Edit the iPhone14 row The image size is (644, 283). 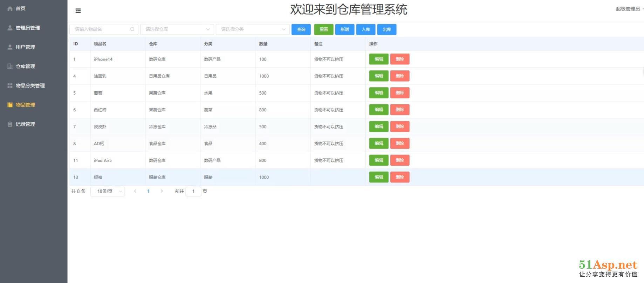pyautogui.click(x=378, y=59)
